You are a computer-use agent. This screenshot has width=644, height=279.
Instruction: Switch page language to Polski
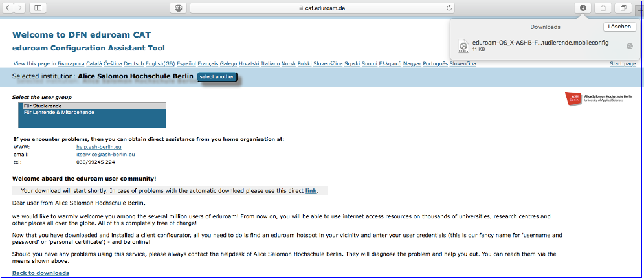tap(304, 63)
